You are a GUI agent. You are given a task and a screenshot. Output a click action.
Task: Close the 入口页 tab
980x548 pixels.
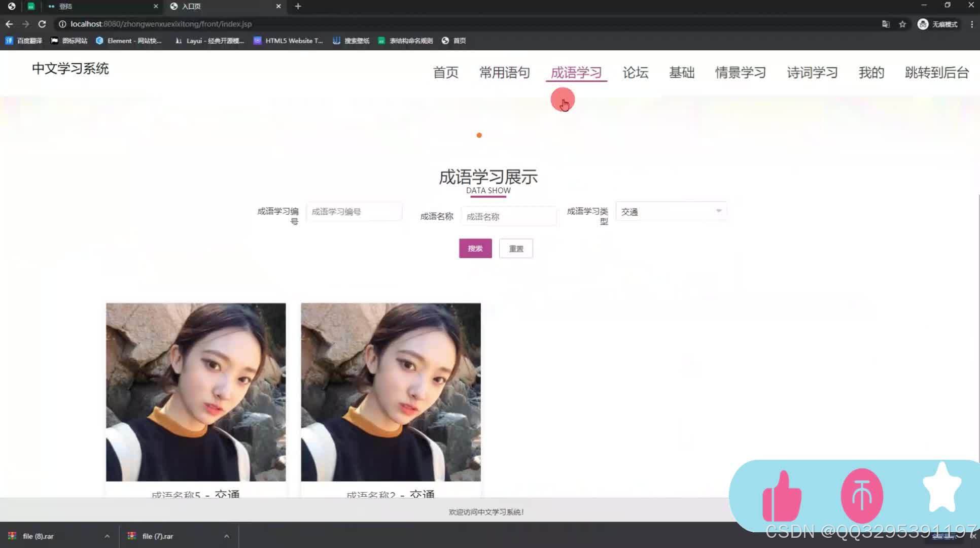278,6
